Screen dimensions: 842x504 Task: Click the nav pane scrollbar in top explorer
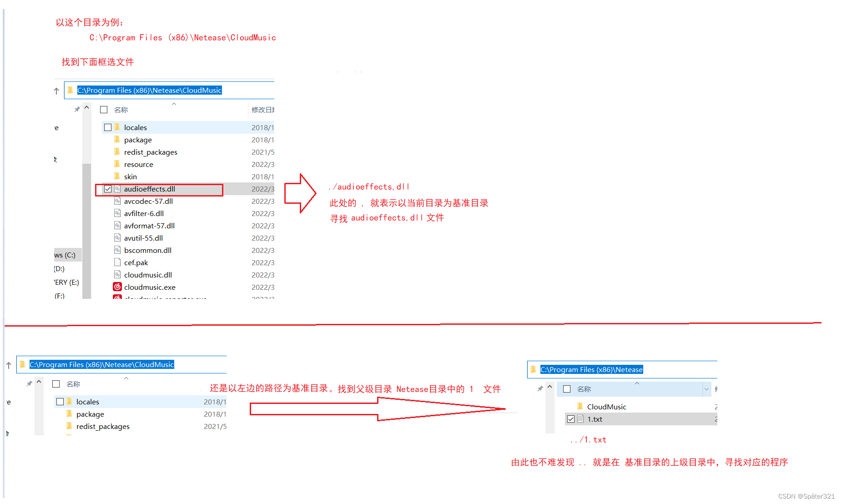(x=86, y=231)
